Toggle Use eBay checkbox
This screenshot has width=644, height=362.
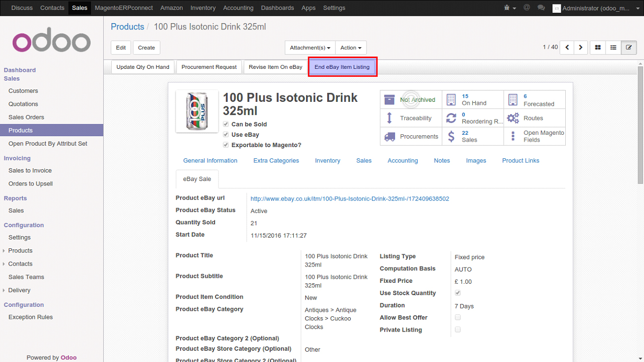tap(226, 135)
